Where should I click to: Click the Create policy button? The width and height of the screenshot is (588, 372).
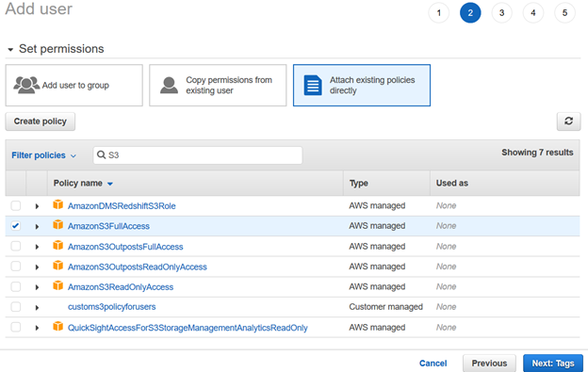click(41, 121)
